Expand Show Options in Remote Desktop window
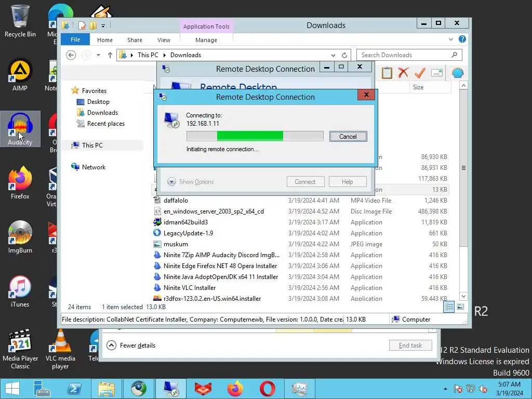This screenshot has height=399, width=532. 190,181
